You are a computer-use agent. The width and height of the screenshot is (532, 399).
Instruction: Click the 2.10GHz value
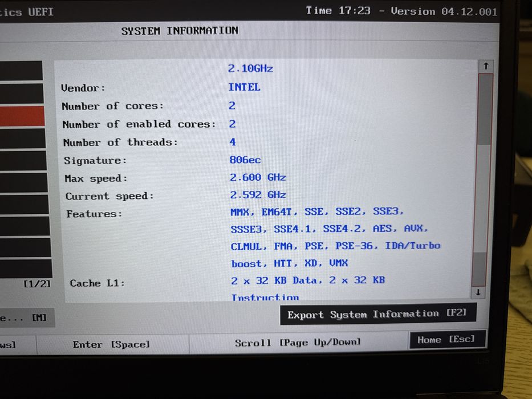250,68
